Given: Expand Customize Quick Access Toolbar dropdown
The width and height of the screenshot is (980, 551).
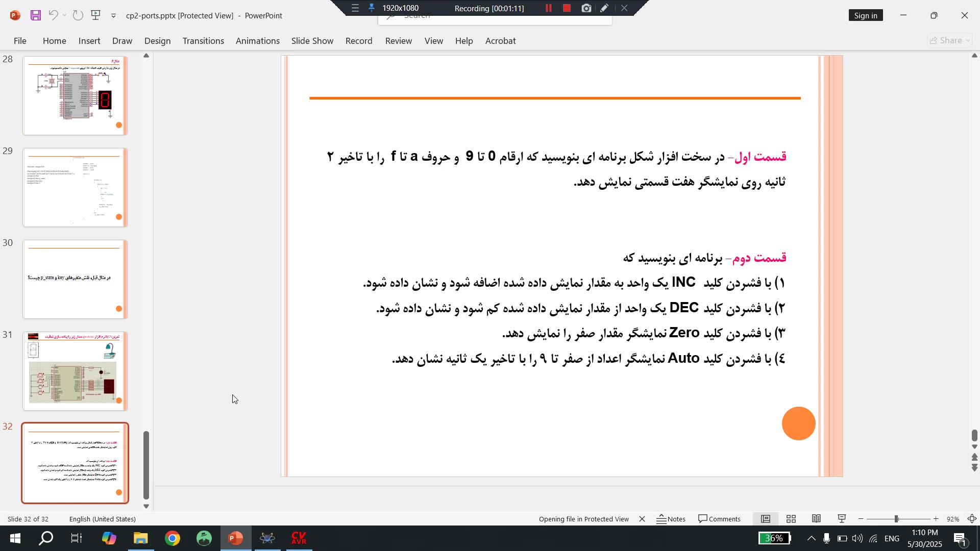Looking at the screenshot, I should pos(113,16).
